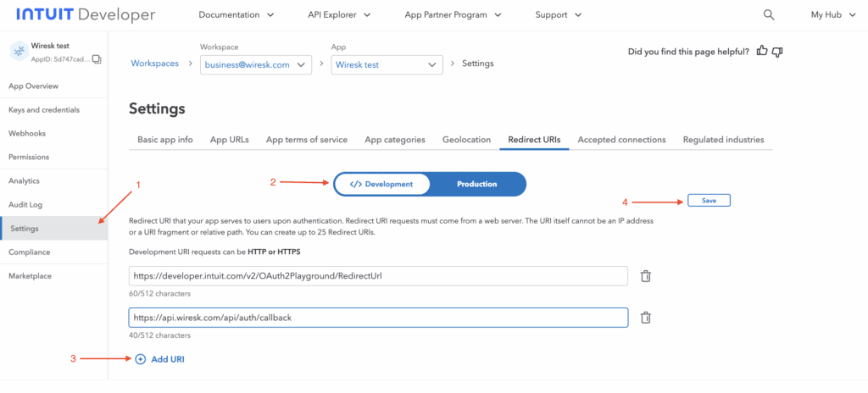Viewport: 868px width, 393px height.
Task: Open the Wiresk test app dropdown
Action: pyautogui.click(x=387, y=64)
